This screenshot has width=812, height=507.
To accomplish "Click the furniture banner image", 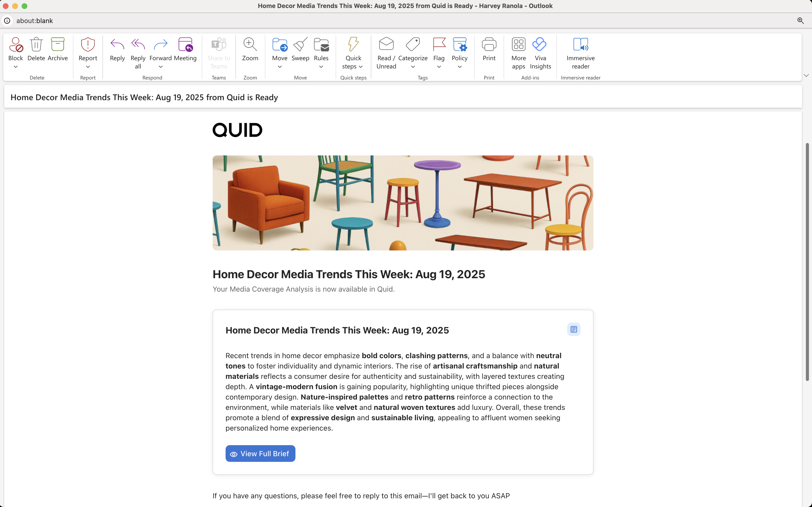I will 402,202.
